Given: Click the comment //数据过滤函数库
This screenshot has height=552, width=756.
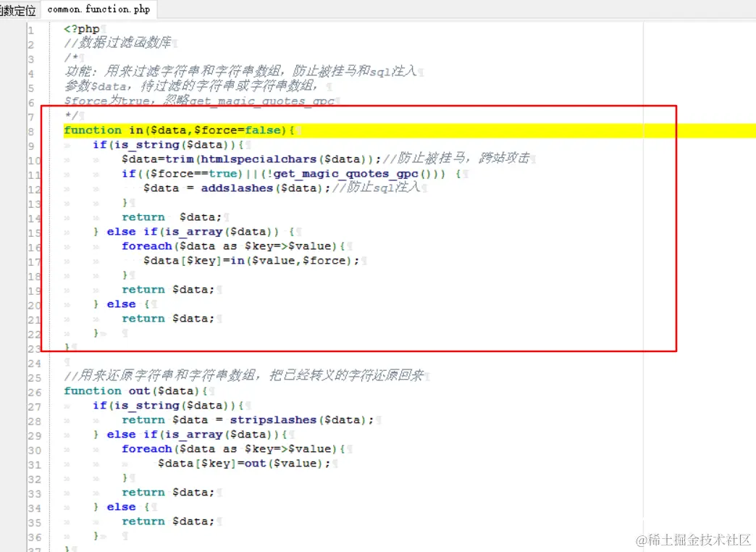Looking at the screenshot, I should pos(117,43).
